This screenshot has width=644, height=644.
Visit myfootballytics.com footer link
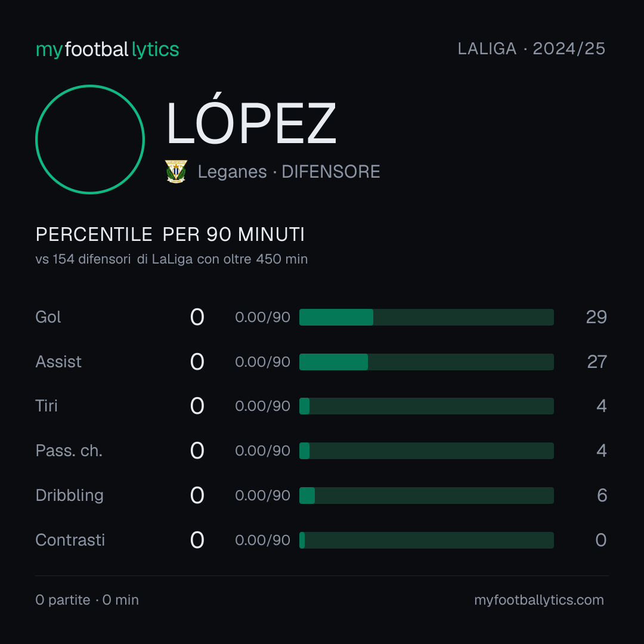coord(539,600)
